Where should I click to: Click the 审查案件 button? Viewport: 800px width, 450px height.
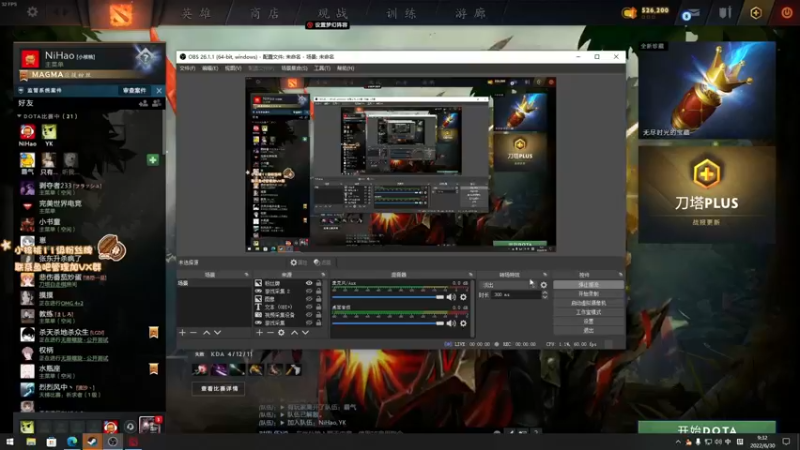click(x=134, y=90)
